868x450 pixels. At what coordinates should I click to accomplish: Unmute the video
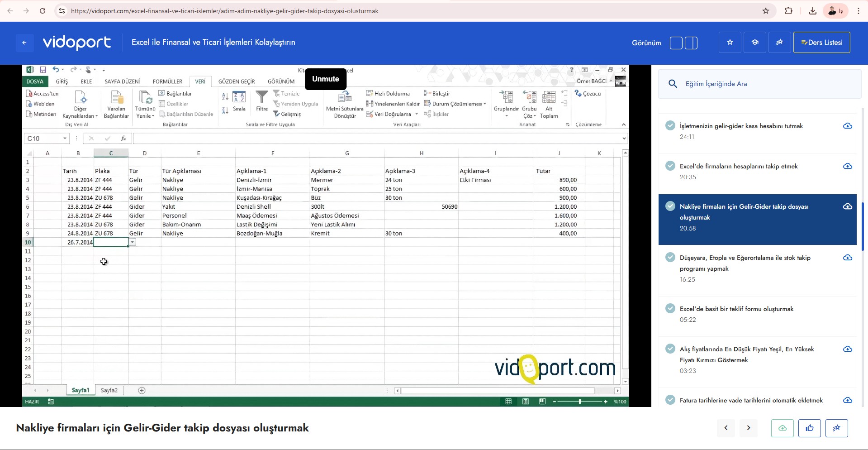point(325,79)
